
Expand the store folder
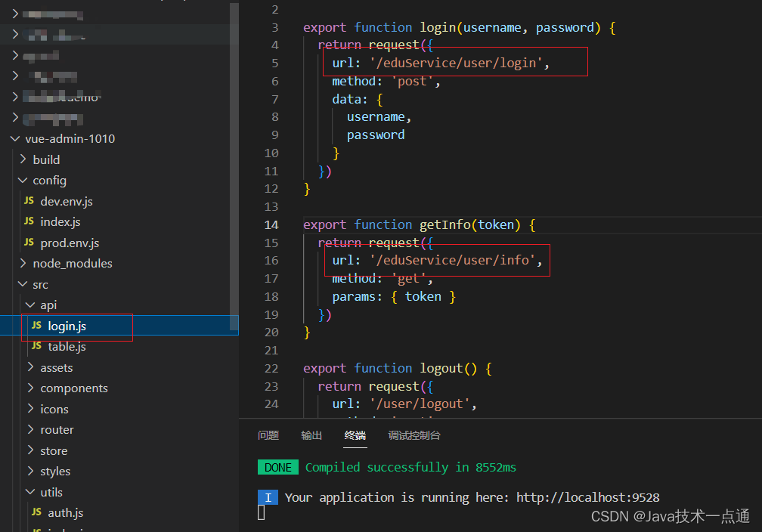tap(30, 450)
